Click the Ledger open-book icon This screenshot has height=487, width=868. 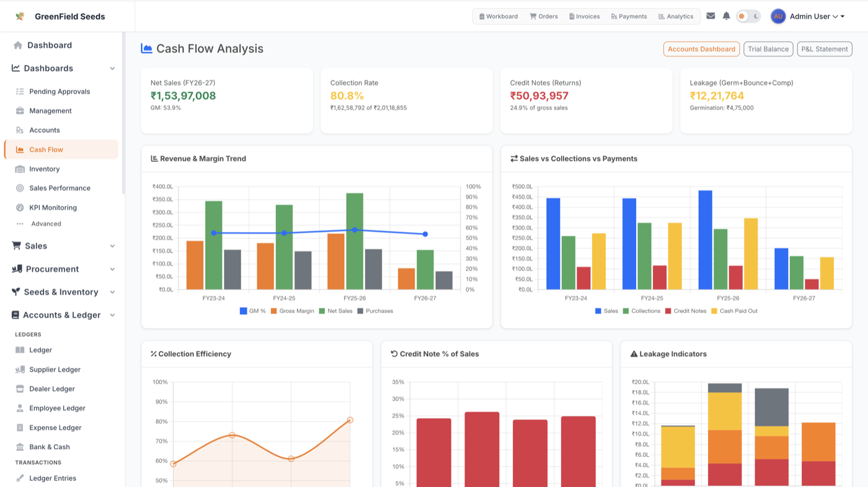click(20, 350)
